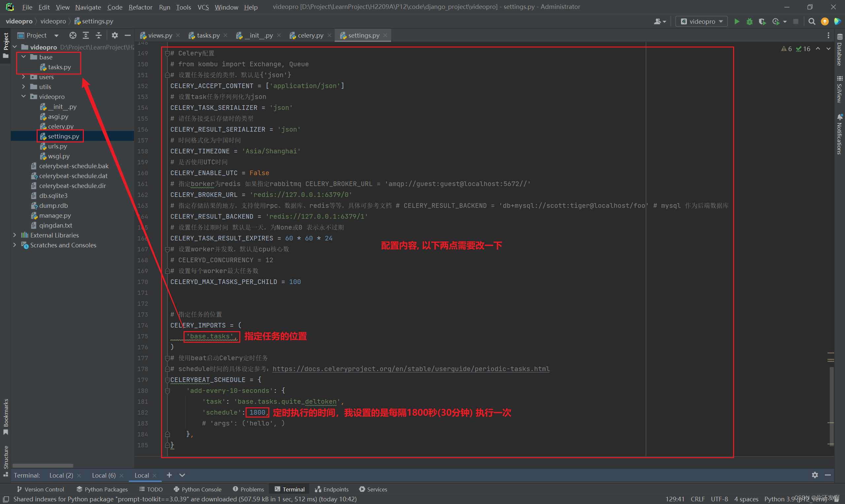Screen dimensions: 845x504
Task: Select tasks.py in base folder
Action: (x=59, y=67)
